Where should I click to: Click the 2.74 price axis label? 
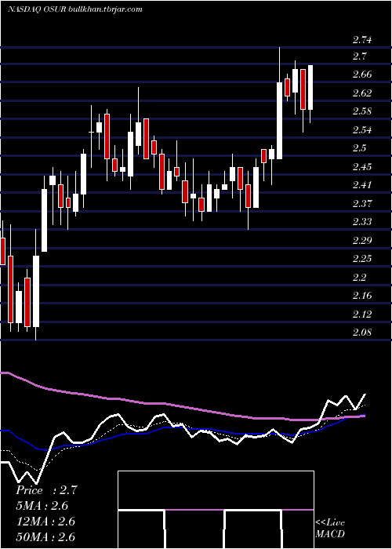(362, 40)
